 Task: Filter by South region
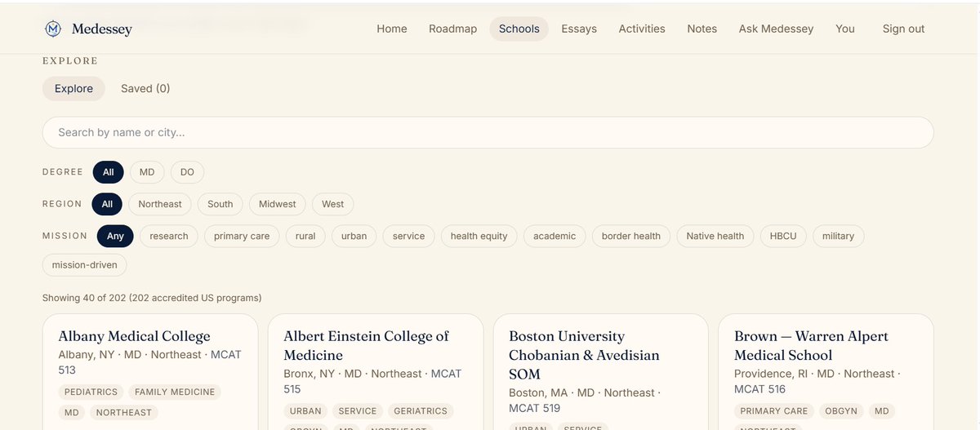[x=220, y=204]
